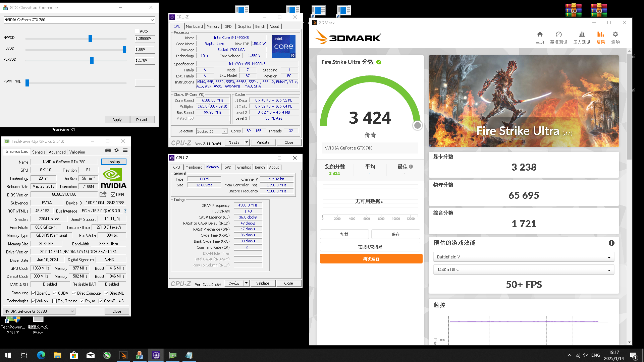The image size is (644, 362).
Task: Open notification center icon
Action: click(633, 356)
